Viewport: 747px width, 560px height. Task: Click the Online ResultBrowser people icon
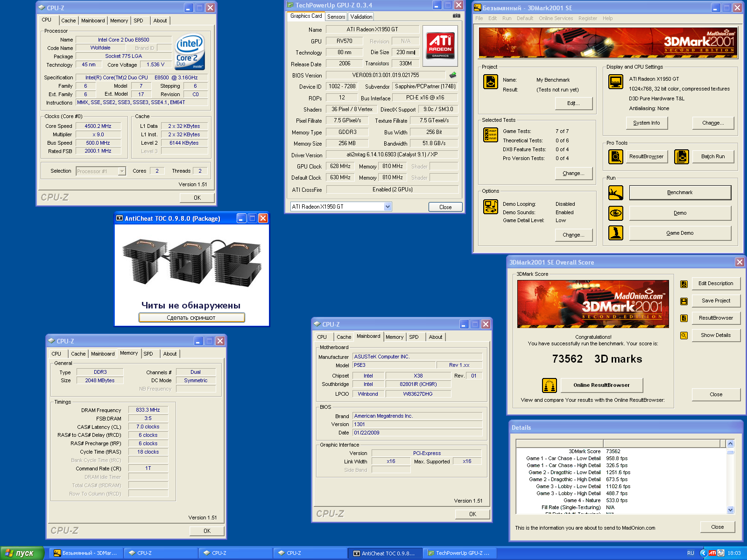[x=550, y=385]
